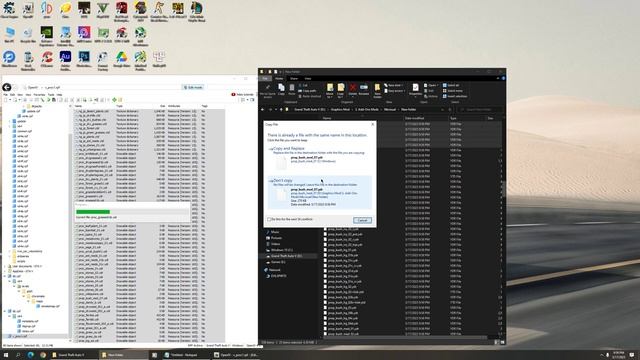The width and height of the screenshot is (640, 360).
Task: Click 'Grand Theft Auto V (D:)' breadcrumb segment
Action: tap(310, 109)
